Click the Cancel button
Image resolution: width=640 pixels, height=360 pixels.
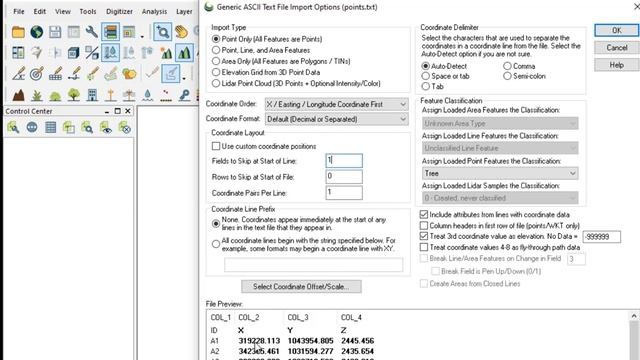tap(617, 48)
